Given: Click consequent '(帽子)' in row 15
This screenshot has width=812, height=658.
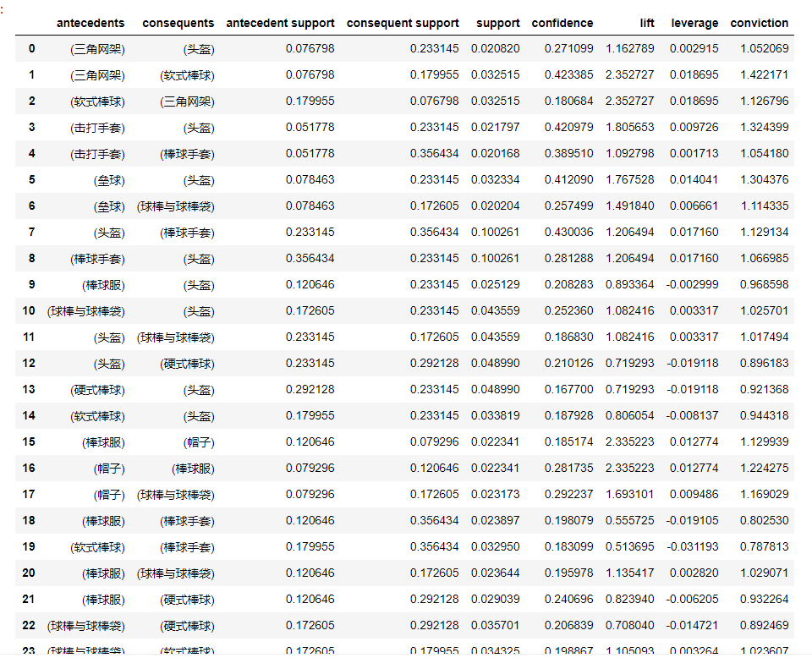Looking at the screenshot, I should (x=199, y=442).
